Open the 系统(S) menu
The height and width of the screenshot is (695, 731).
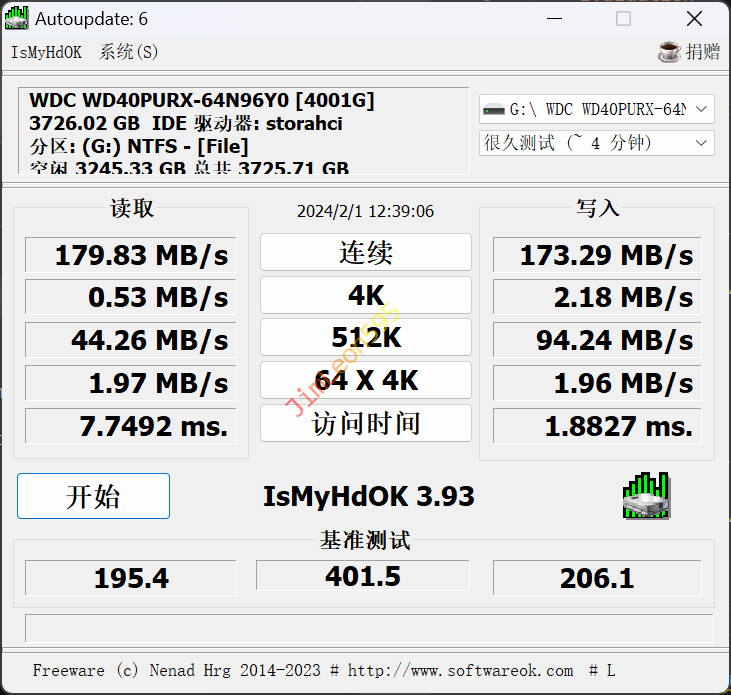point(128,52)
